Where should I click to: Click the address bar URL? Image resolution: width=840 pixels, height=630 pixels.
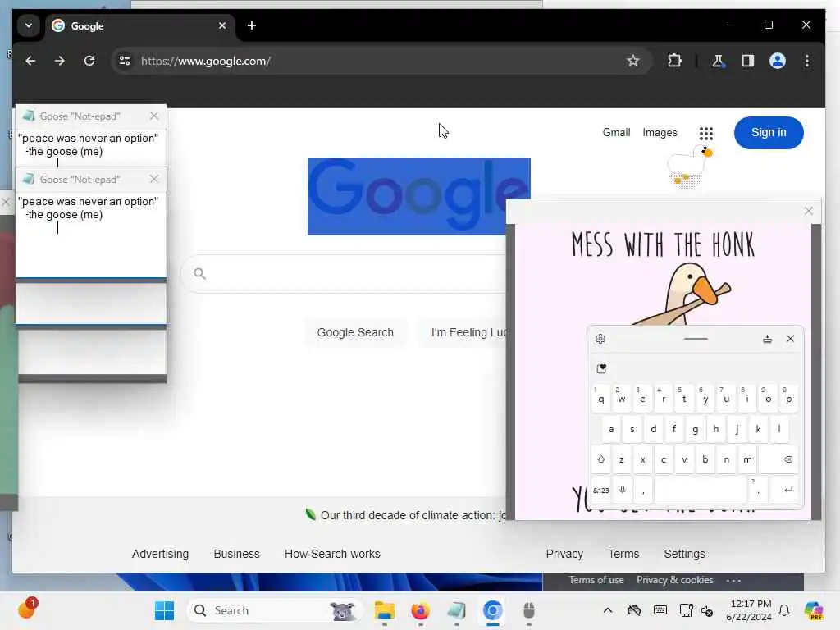coord(206,61)
